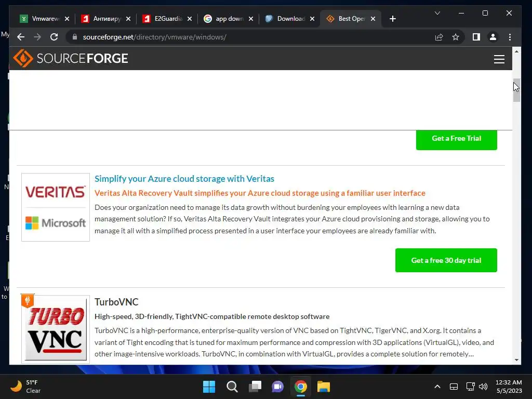Click Chrome icon in taskbar
The height and width of the screenshot is (399, 532).
301,387
